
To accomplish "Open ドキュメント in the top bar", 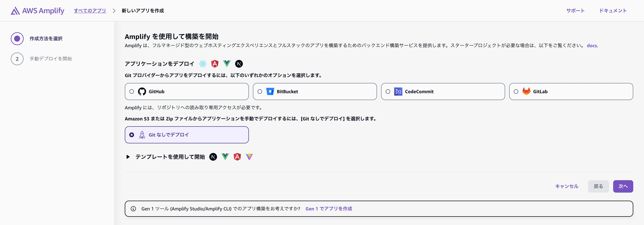I will tap(613, 11).
